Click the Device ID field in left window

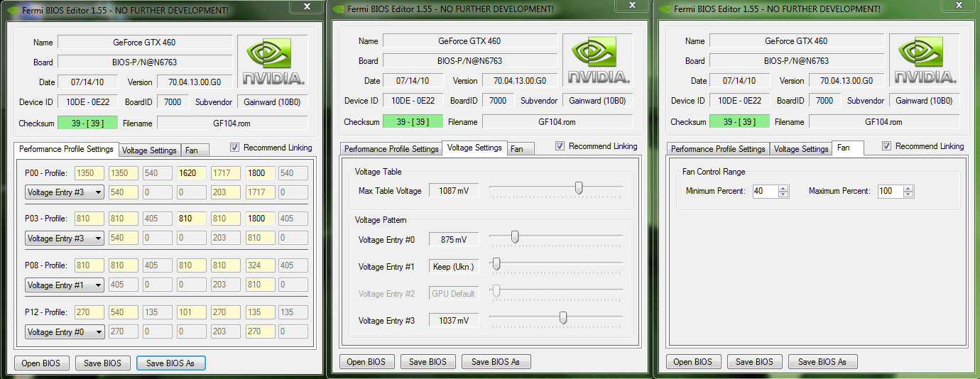[87, 102]
